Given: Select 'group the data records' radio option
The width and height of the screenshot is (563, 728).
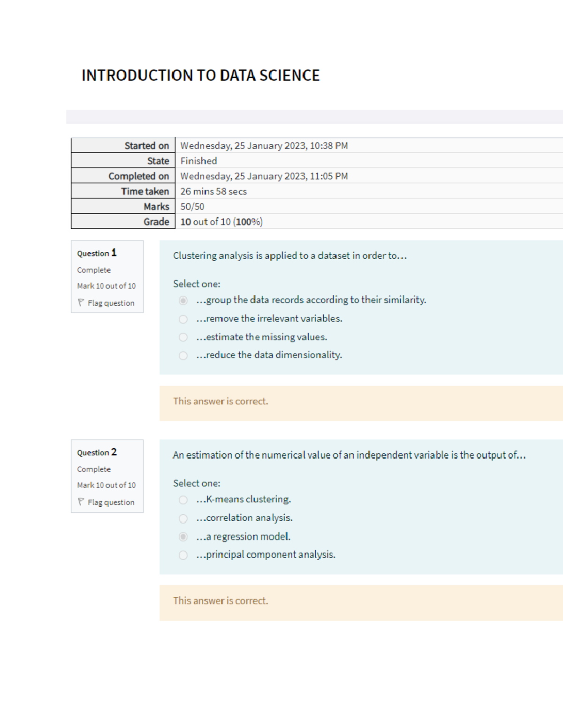Looking at the screenshot, I should pos(183,300).
